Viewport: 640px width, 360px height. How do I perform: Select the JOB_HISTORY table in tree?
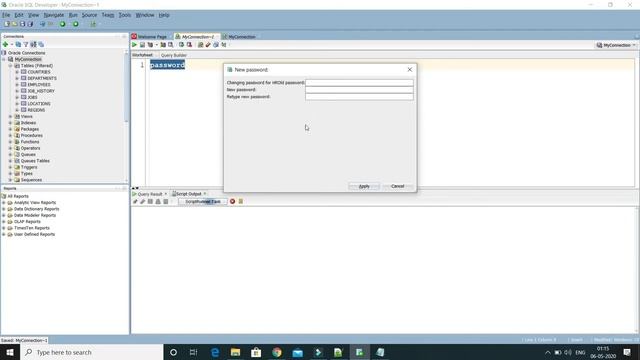(x=41, y=91)
